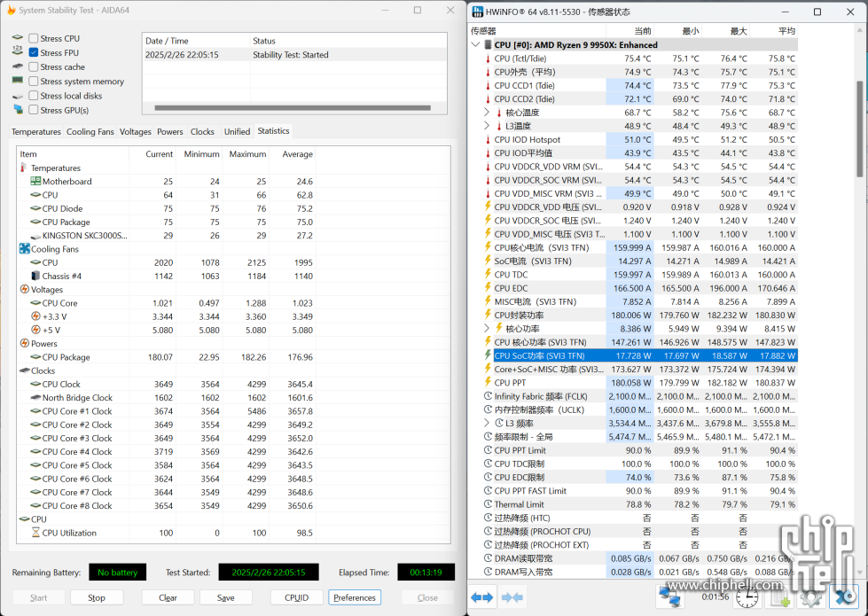868x616 pixels.
Task: Click the +3.3 V voltage icon
Action: (x=35, y=316)
